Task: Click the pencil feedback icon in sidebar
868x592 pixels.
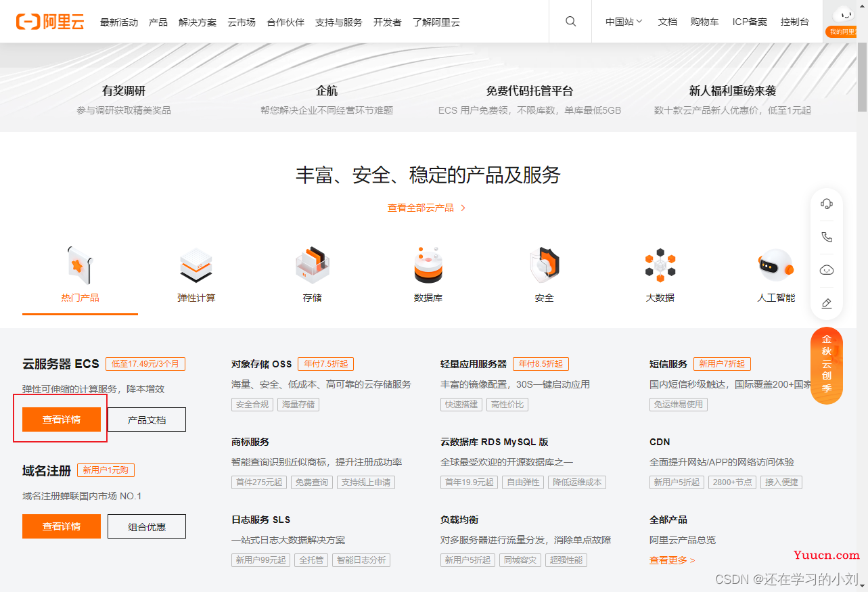Action: coord(826,303)
